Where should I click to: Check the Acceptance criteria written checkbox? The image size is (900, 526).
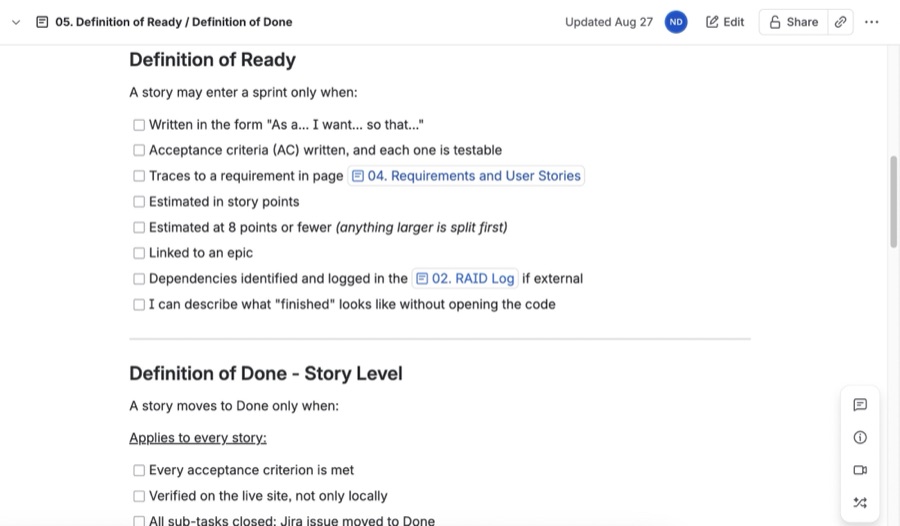pos(139,150)
